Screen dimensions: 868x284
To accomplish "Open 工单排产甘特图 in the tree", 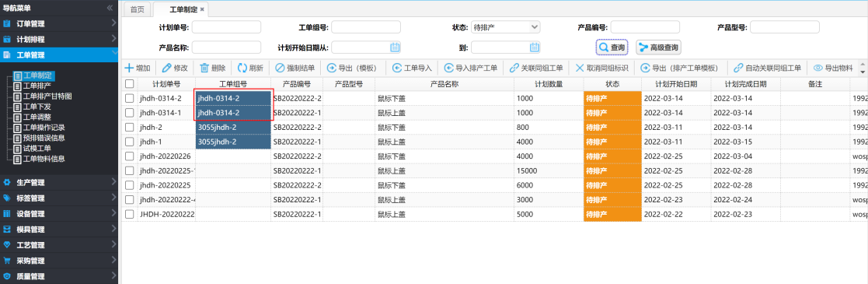I will pos(47,96).
